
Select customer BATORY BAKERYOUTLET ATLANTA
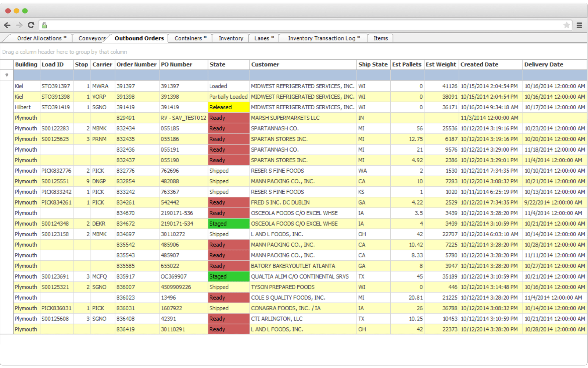pos(303,266)
